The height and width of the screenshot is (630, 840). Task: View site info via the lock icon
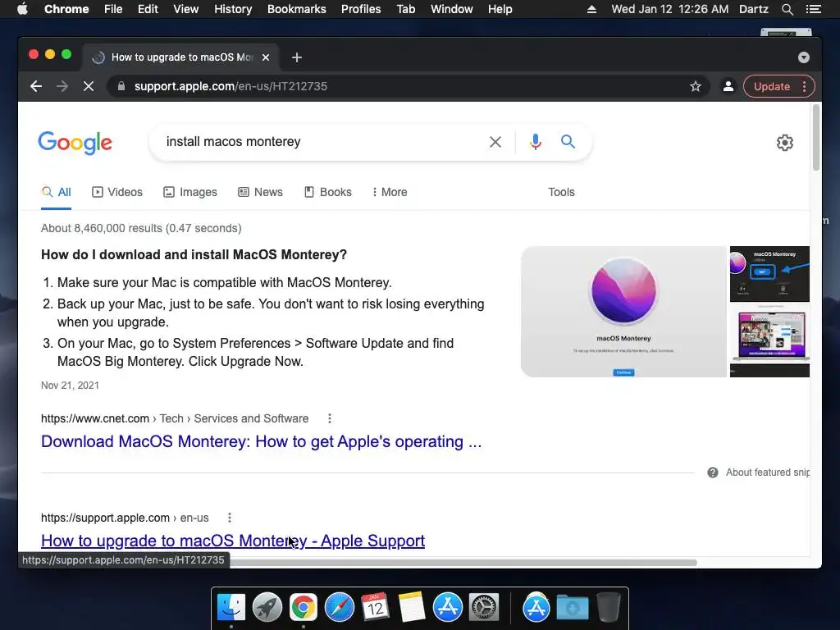tap(121, 86)
